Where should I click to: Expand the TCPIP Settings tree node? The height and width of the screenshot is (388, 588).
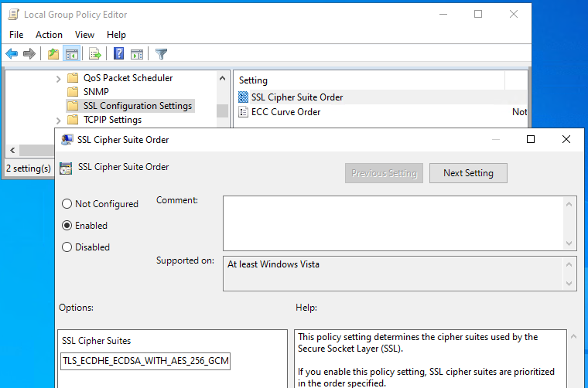(59, 121)
